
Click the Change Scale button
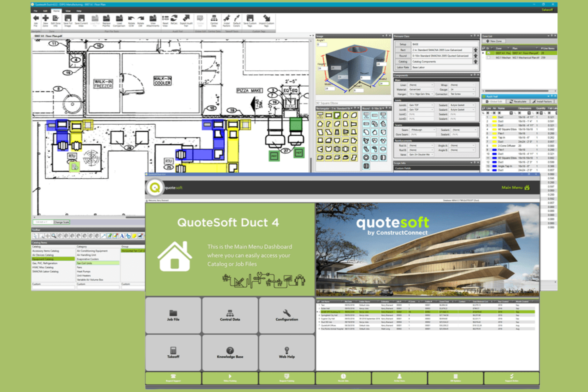pyautogui.click(x=62, y=222)
